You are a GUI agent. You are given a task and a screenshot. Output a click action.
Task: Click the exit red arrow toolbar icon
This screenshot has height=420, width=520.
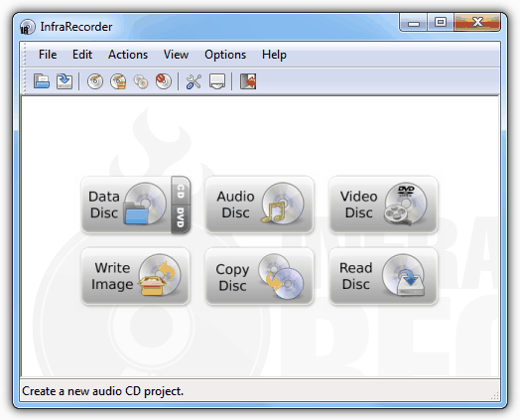248,81
